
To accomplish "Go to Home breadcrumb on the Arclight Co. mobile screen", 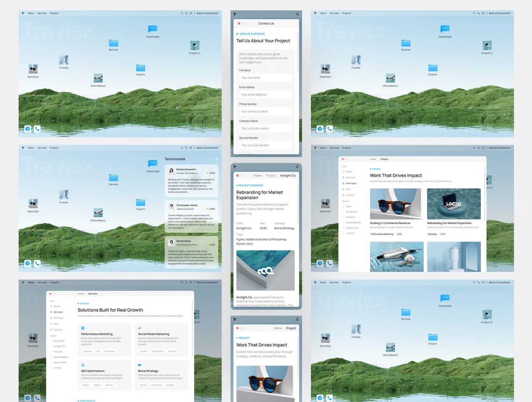I will tap(258, 176).
